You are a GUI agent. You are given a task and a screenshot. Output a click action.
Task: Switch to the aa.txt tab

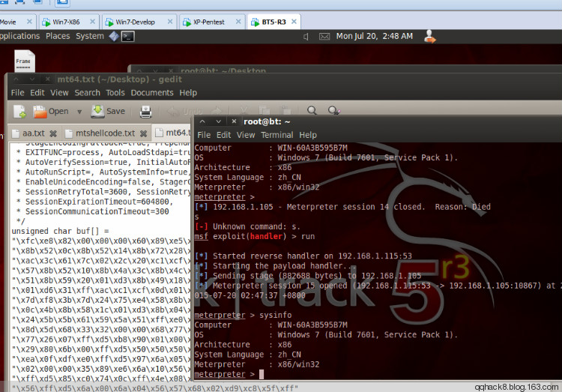33,133
